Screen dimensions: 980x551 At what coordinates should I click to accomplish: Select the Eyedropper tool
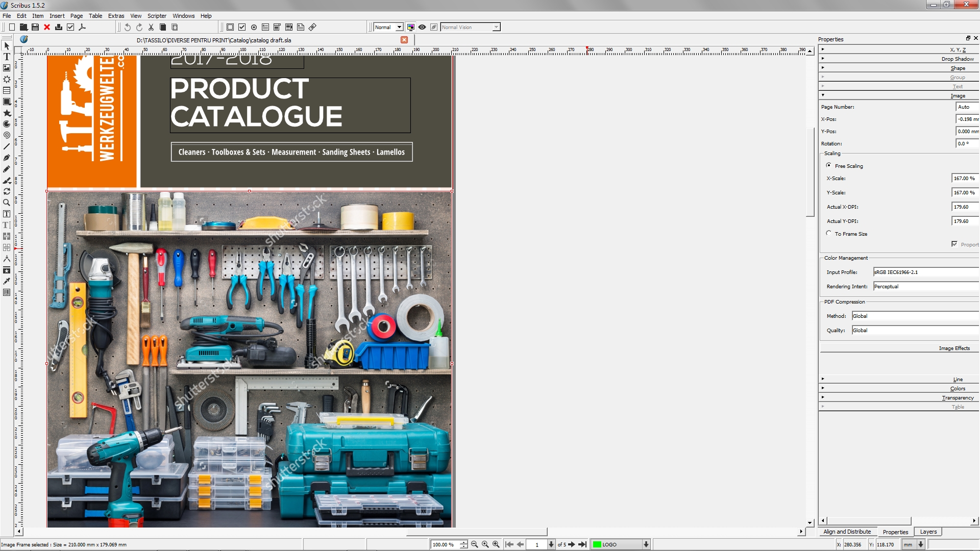pyautogui.click(x=7, y=281)
